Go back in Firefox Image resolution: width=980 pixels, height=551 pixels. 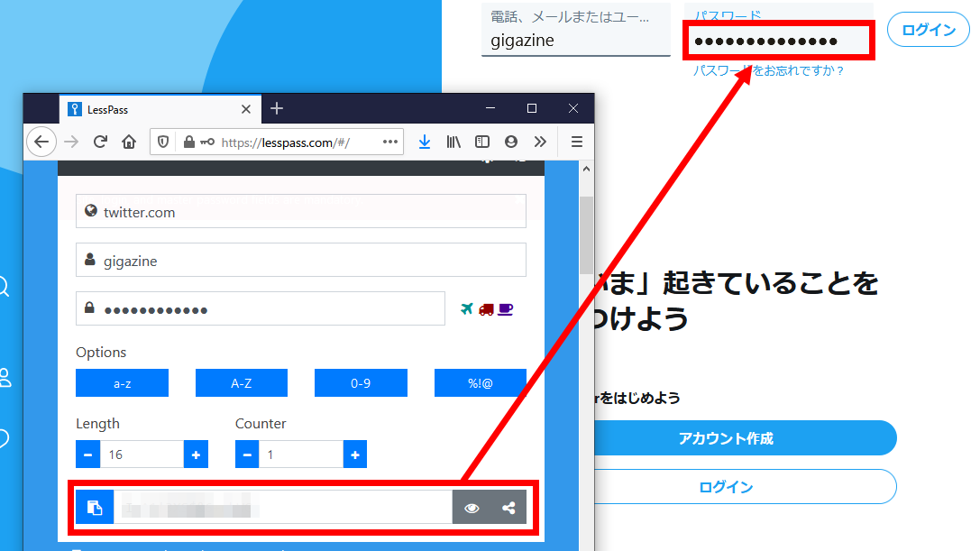tap(41, 142)
